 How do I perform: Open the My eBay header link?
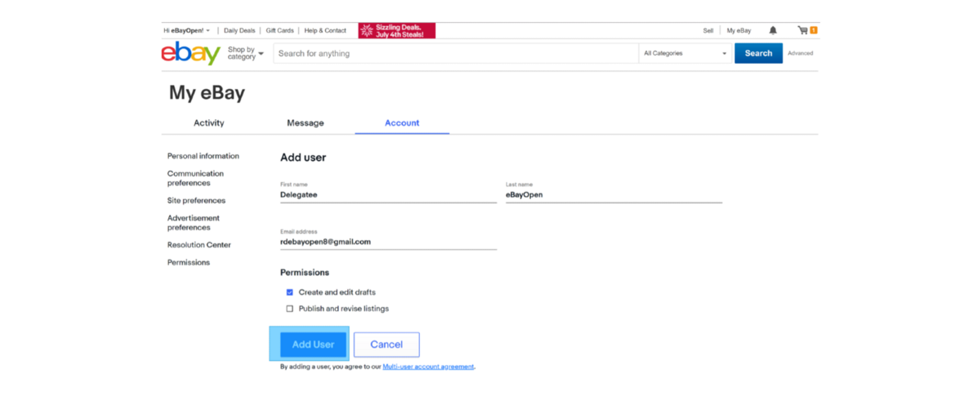[x=739, y=30]
